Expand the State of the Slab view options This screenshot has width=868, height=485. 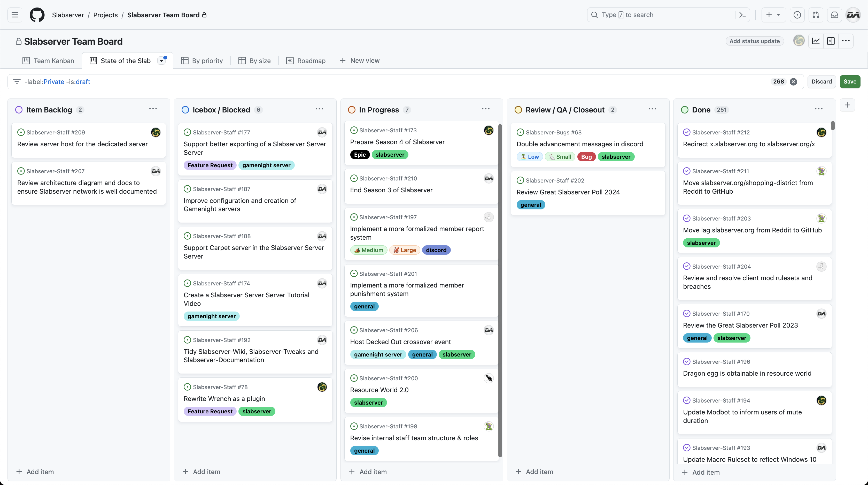[x=162, y=61]
